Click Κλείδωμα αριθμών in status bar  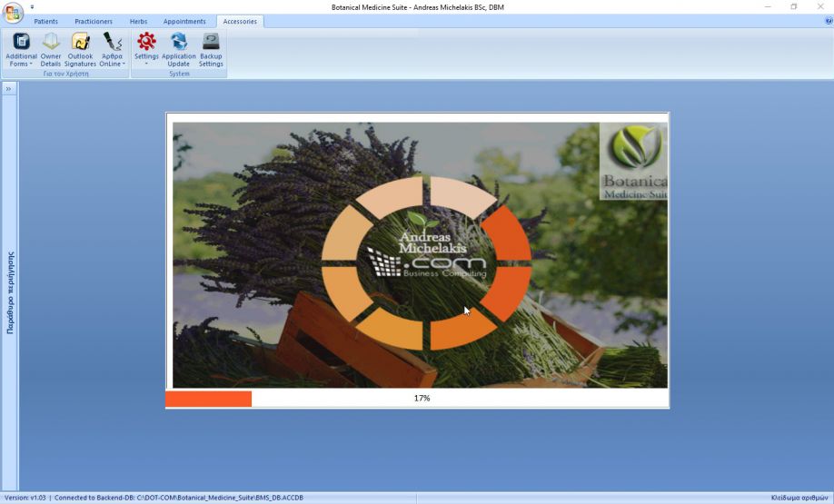pyautogui.click(x=799, y=499)
